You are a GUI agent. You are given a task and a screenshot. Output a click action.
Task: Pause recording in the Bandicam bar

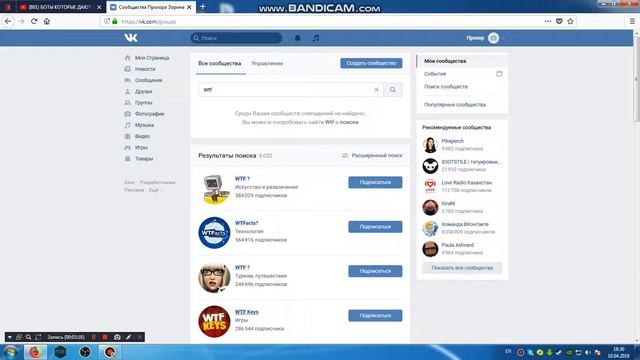tap(93, 337)
